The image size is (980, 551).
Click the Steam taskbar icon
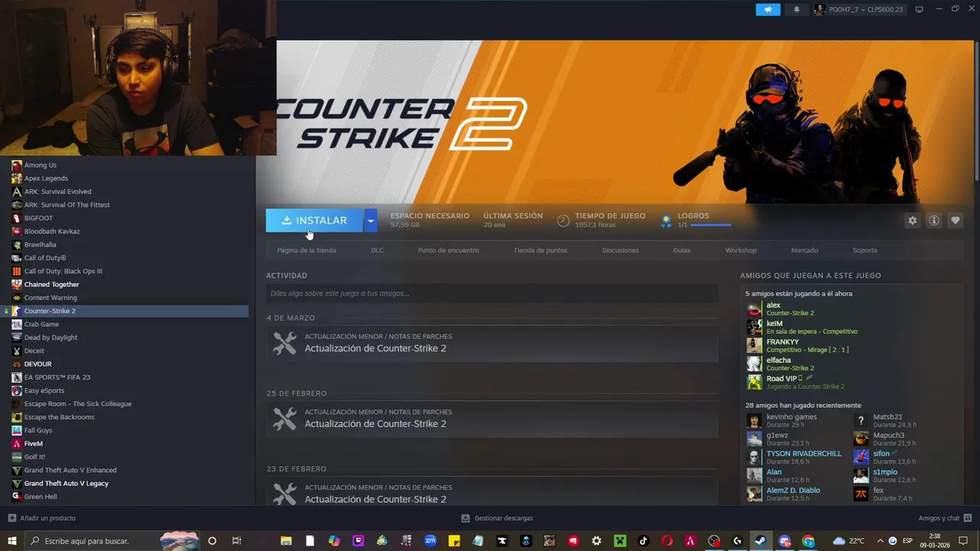click(x=761, y=541)
